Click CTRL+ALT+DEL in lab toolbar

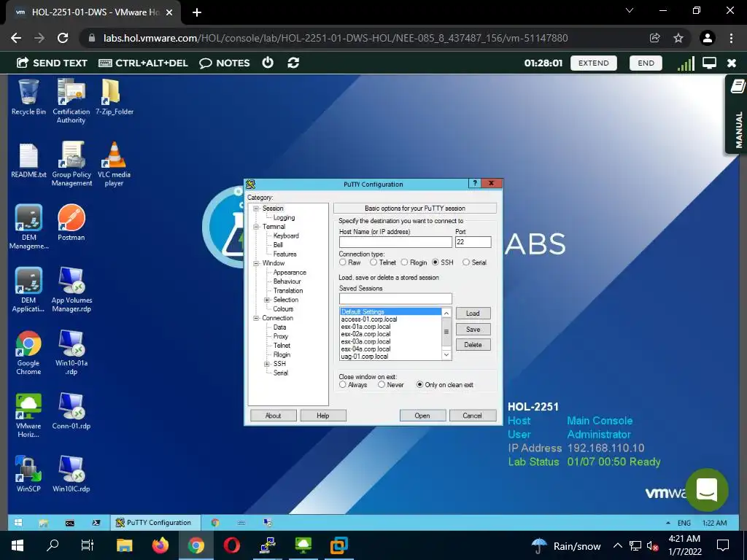tap(143, 63)
